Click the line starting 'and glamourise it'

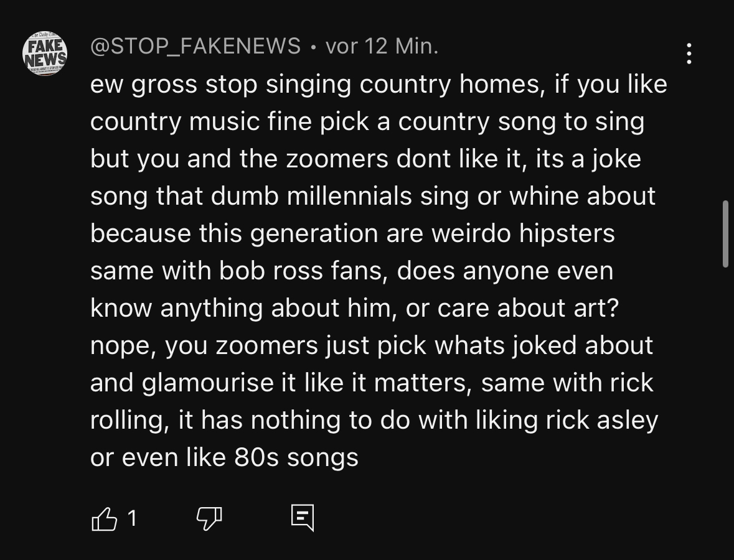coord(372,383)
